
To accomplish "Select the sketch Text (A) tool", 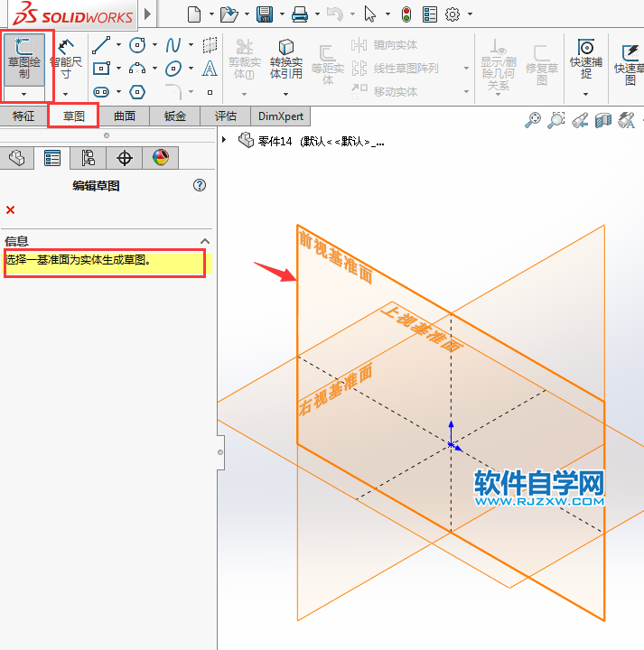I will [210, 69].
